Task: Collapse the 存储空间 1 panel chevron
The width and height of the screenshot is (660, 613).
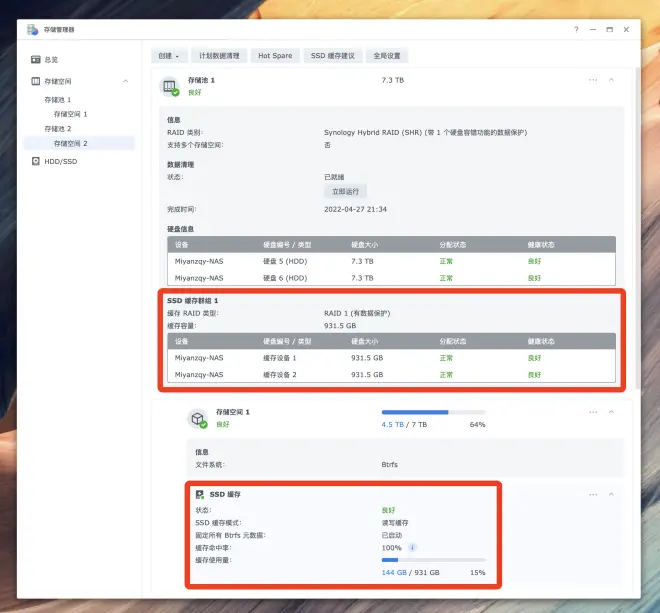Action: point(611,412)
